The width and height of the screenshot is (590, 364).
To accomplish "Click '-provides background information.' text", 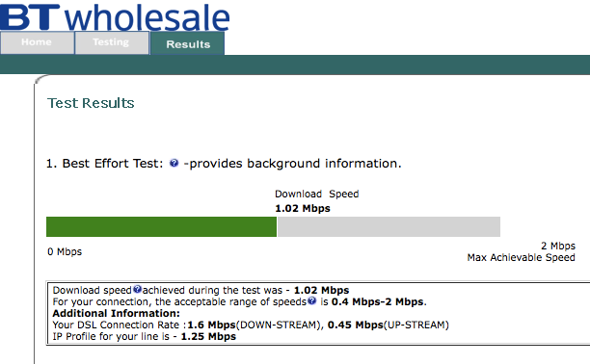I will coord(292,164).
